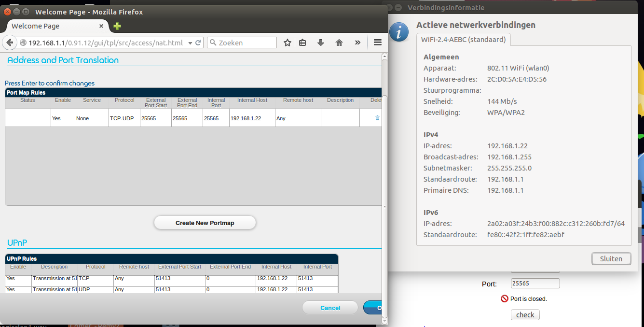Select the WiFi-2.4-AEBC (standaard) tab
The width and height of the screenshot is (644, 327).
pyautogui.click(x=463, y=39)
